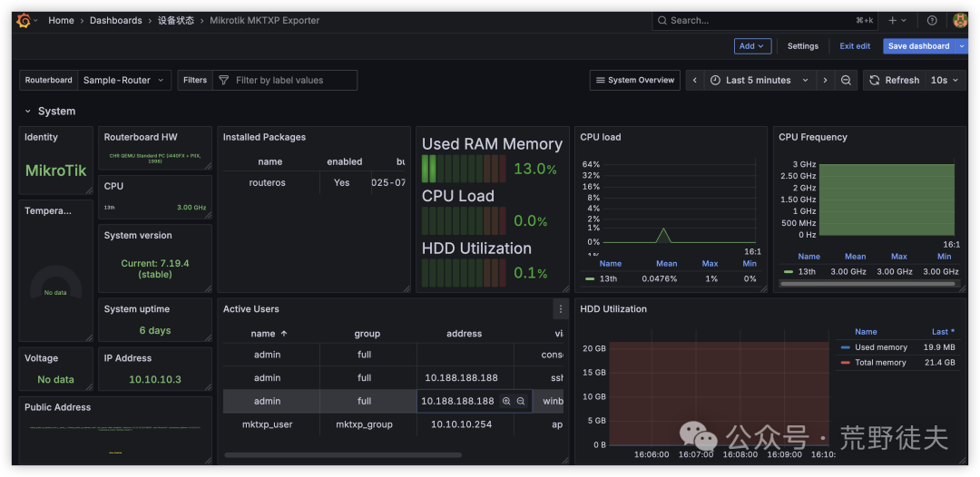Toggle Used memory series in HDD legend
The height and width of the screenshot is (477, 980).
click(x=880, y=347)
